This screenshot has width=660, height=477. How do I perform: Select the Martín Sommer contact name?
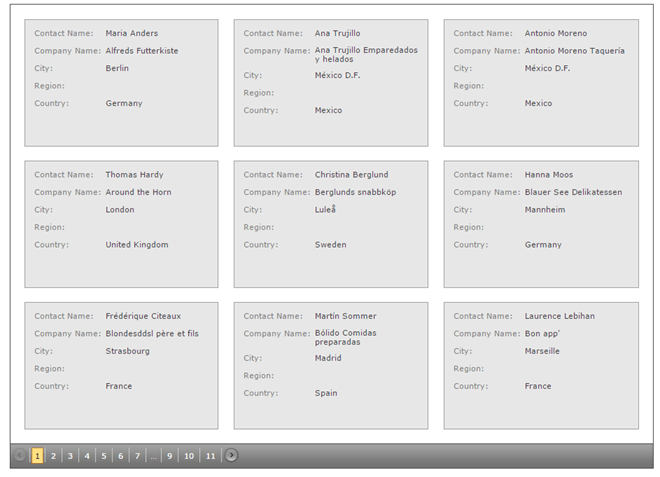(x=346, y=316)
